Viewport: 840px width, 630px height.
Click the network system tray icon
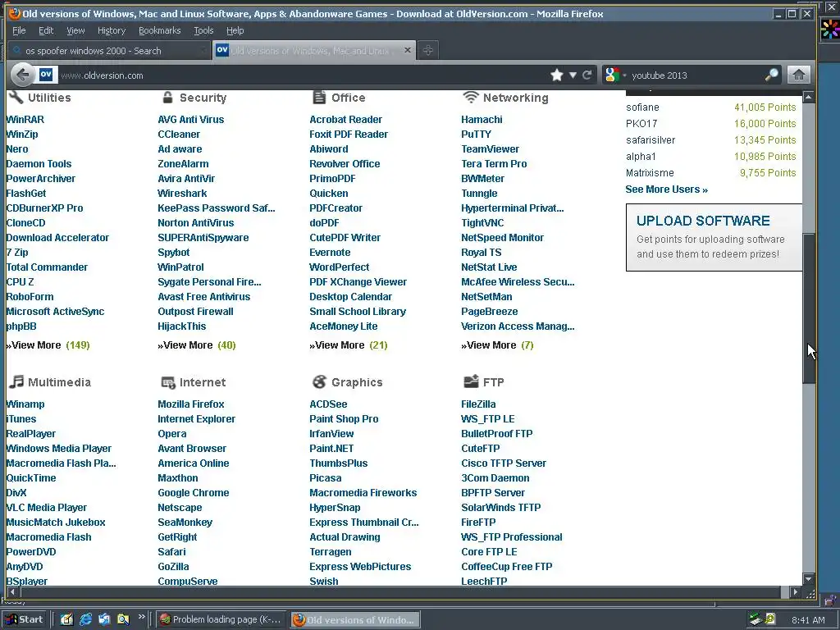[x=756, y=619]
